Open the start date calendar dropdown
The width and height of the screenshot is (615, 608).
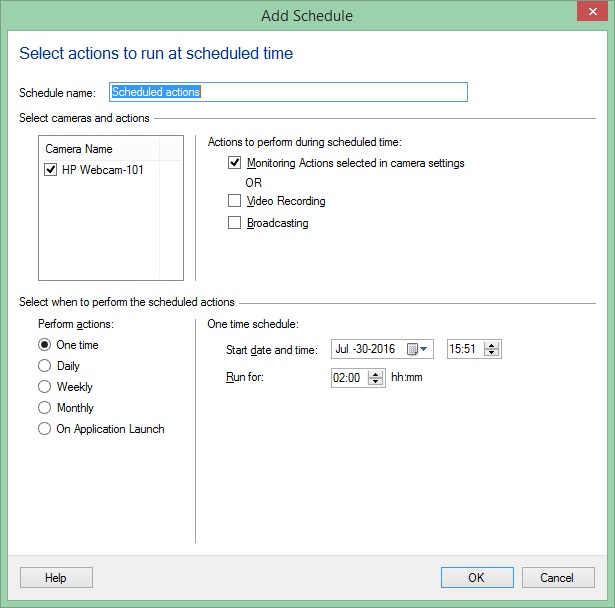point(418,349)
